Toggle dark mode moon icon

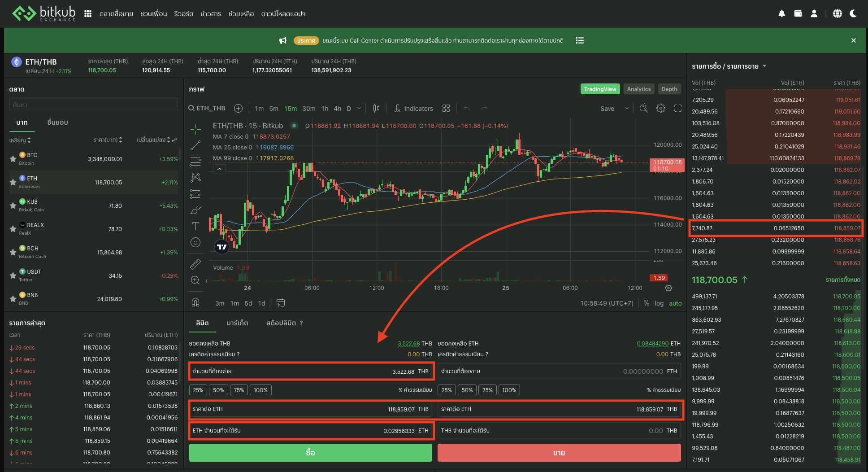pos(854,14)
